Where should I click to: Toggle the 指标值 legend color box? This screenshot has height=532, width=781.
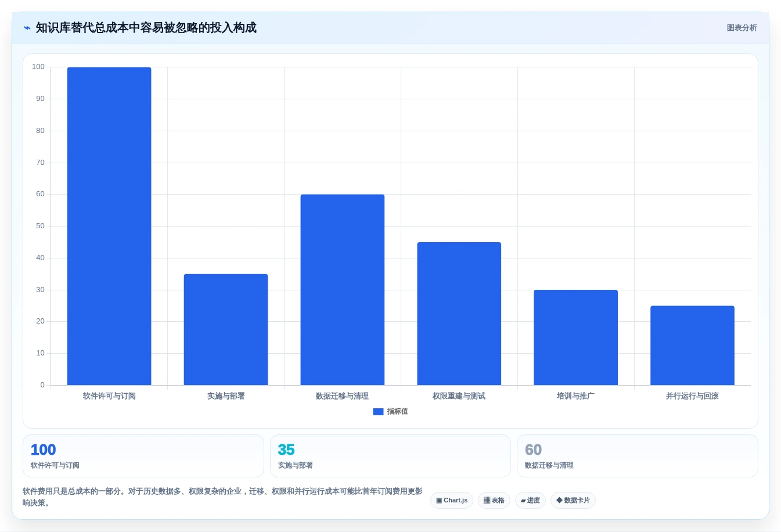378,412
